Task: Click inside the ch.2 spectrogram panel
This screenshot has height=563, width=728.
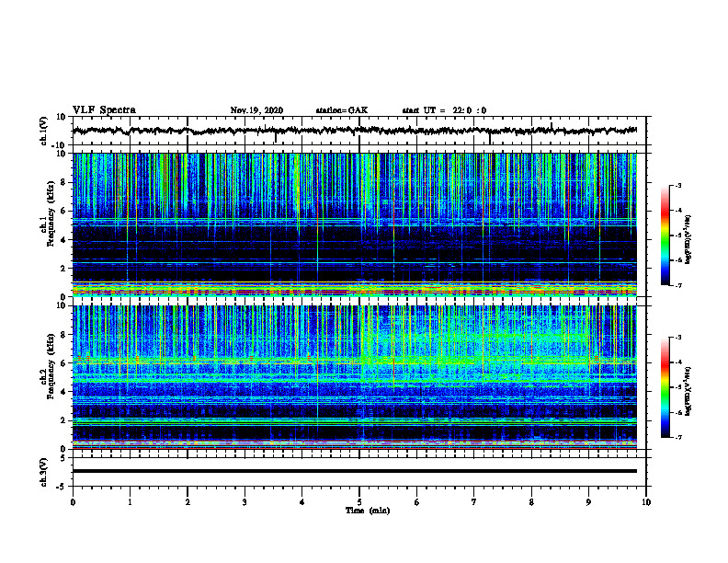Action: 359,377
